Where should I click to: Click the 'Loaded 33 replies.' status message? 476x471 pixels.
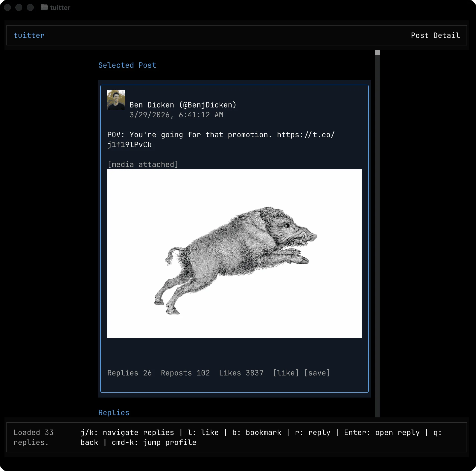33,437
